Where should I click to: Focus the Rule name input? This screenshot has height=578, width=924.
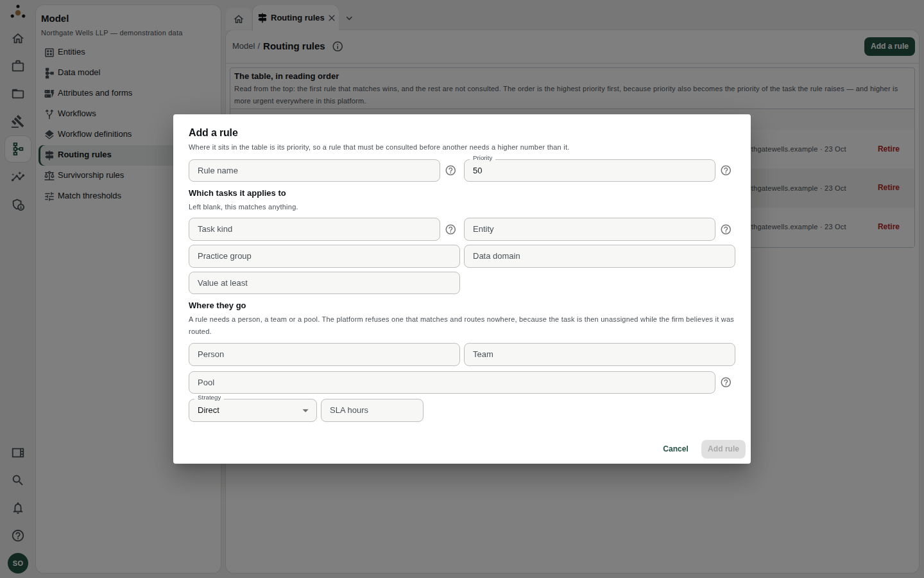click(x=314, y=171)
